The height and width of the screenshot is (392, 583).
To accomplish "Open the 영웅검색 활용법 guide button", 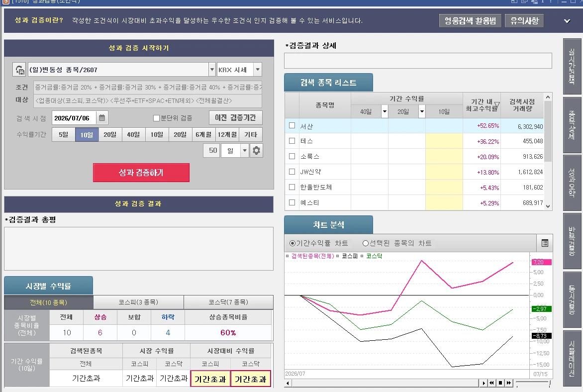I will pos(470,21).
